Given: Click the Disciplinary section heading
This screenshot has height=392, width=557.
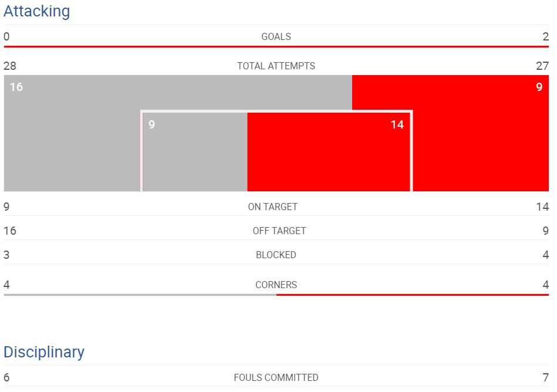Looking at the screenshot, I should [44, 352].
